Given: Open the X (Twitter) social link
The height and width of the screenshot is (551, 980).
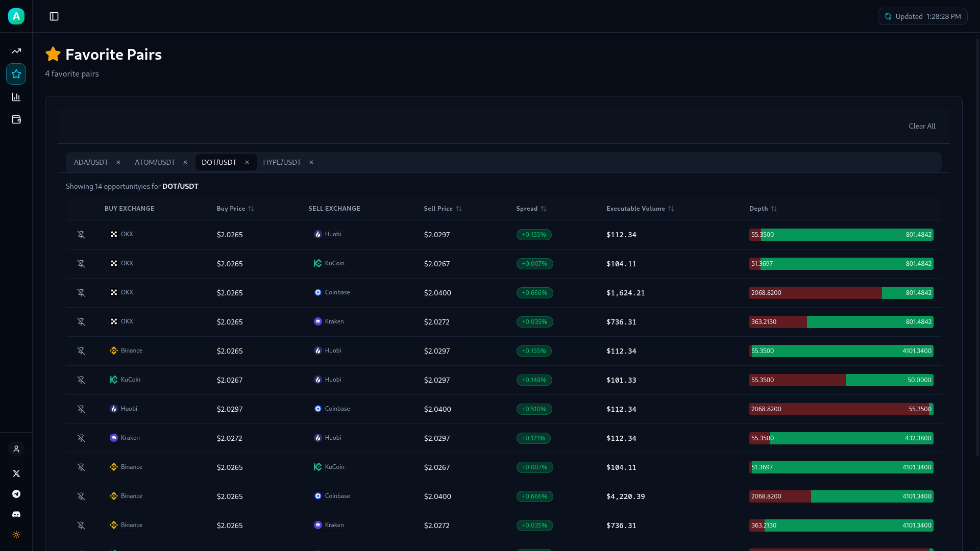Looking at the screenshot, I should (16, 473).
